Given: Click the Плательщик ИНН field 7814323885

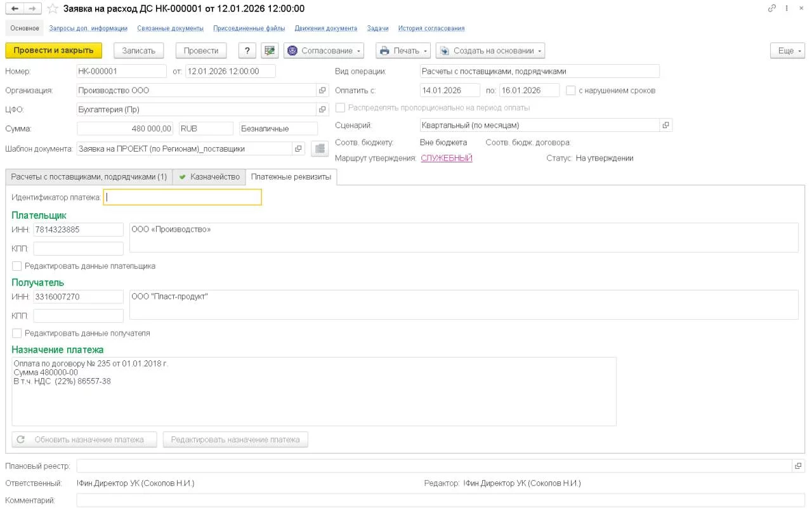Looking at the screenshot, I should tap(78, 230).
